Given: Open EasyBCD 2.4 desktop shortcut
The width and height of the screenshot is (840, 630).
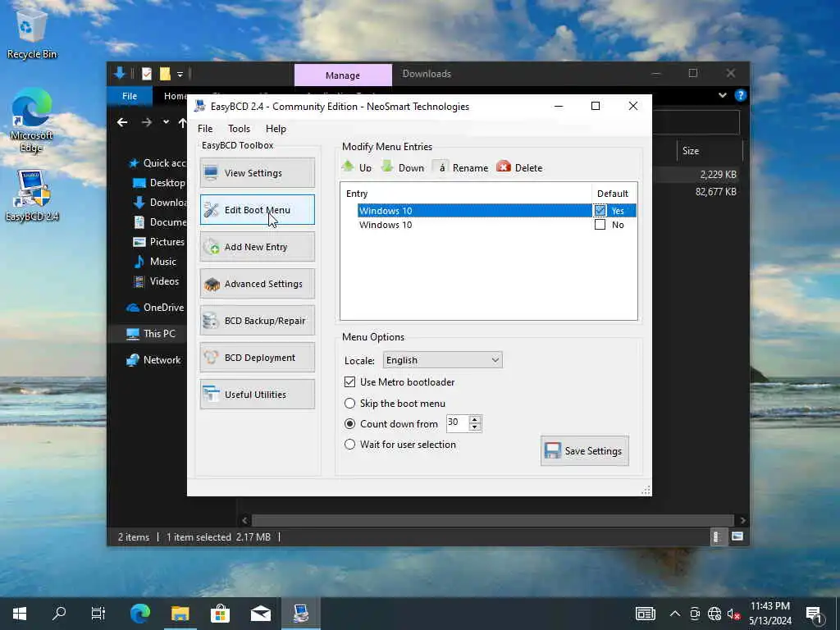Looking at the screenshot, I should (32, 195).
